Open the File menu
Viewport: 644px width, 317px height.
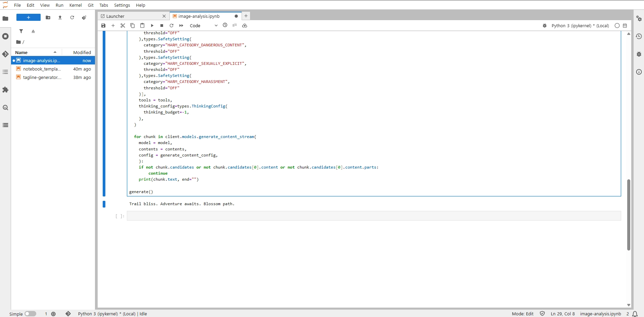[17, 5]
